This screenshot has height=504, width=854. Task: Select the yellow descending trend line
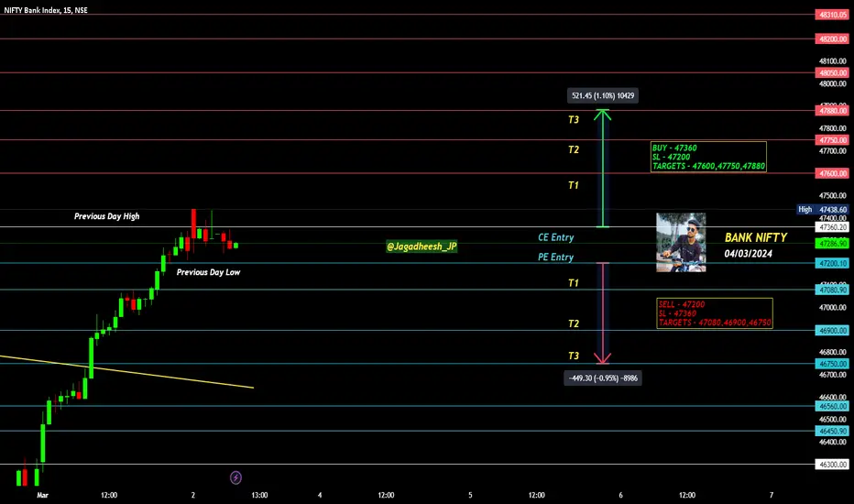[126, 372]
